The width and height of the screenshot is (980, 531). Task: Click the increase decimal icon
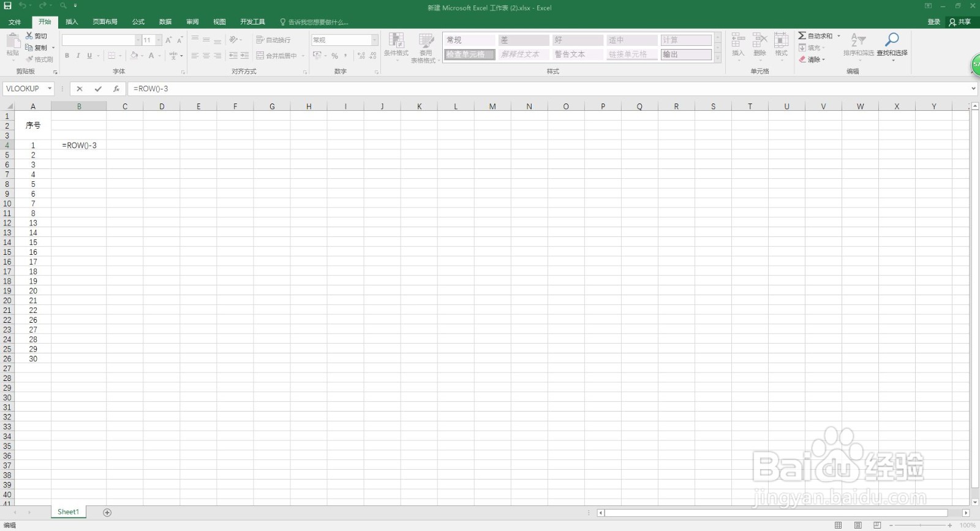click(361, 56)
